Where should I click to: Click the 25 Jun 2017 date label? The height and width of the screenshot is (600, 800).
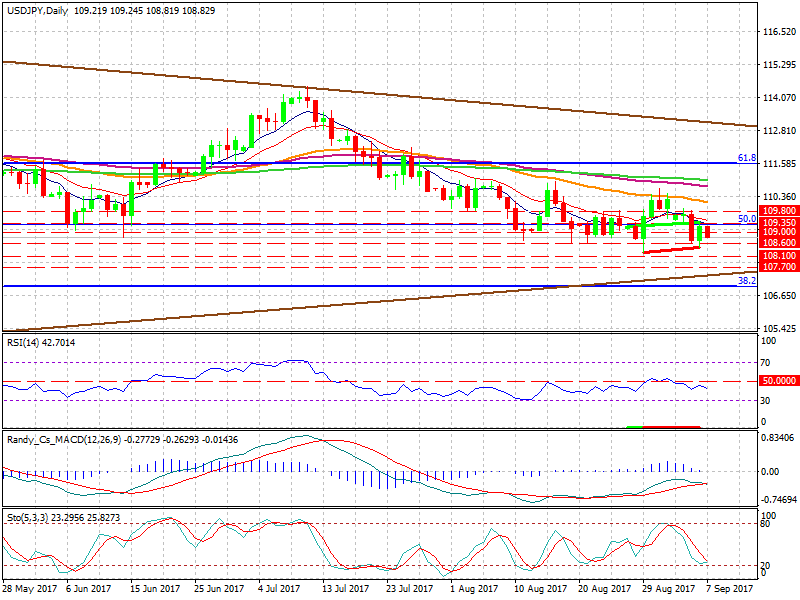tap(219, 588)
